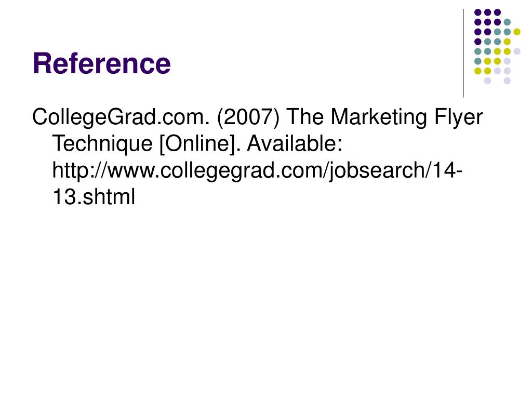
Task: Click the word "Flyer" in citation
Action: [x=458, y=117]
